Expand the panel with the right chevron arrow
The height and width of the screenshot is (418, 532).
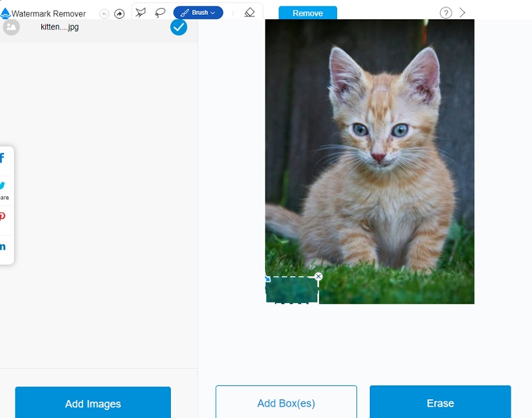463,12
